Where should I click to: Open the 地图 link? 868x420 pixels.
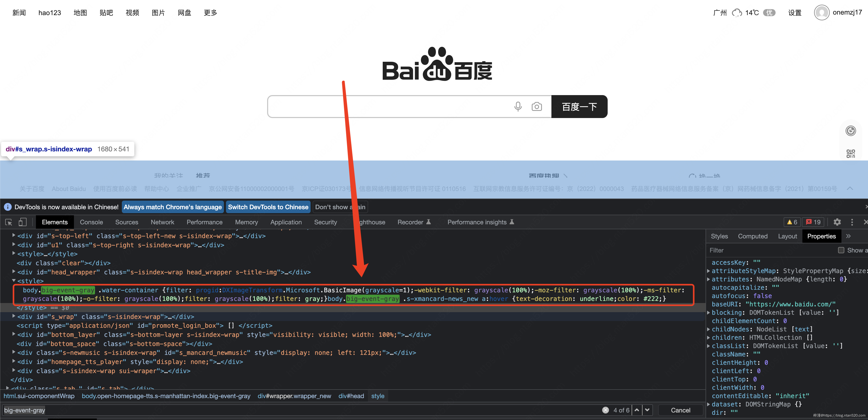[80, 13]
